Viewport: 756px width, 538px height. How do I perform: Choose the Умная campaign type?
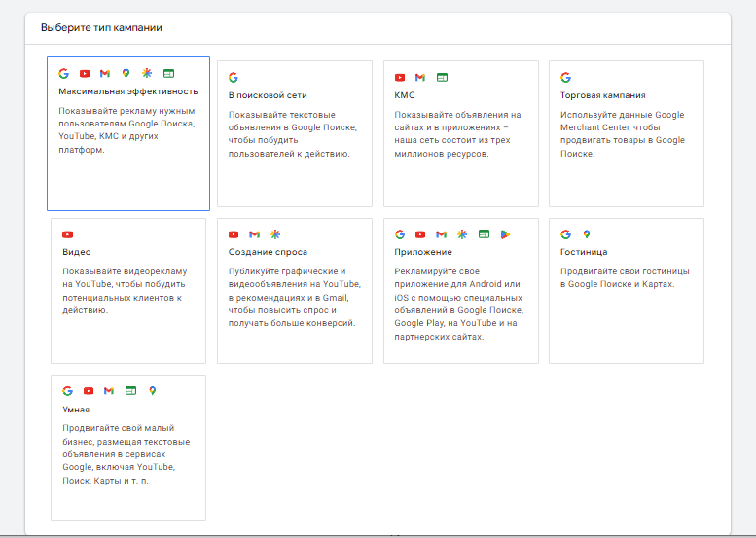pyautogui.click(x=128, y=448)
